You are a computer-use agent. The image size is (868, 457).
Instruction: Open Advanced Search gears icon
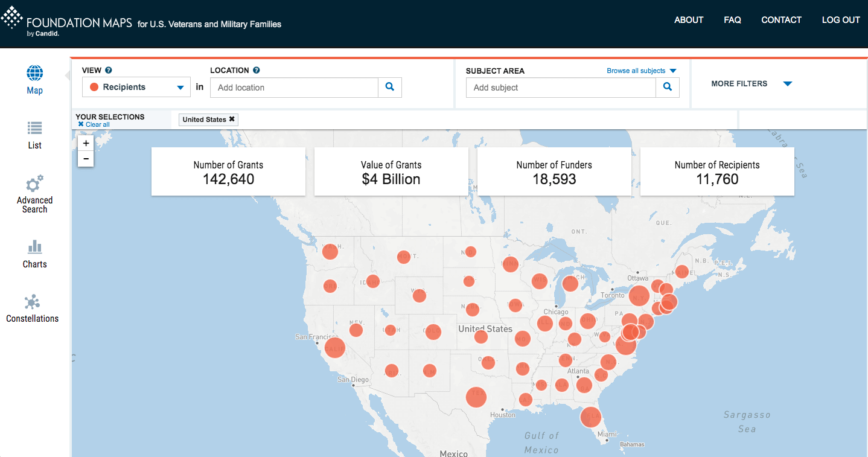[34, 184]
